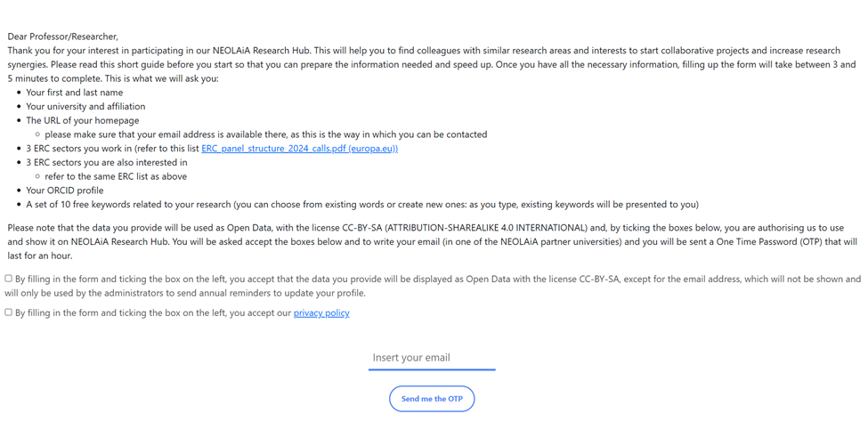Open the privacy policy link
Image resolution: width=868 pixels, height=438 pixels.
321,313
